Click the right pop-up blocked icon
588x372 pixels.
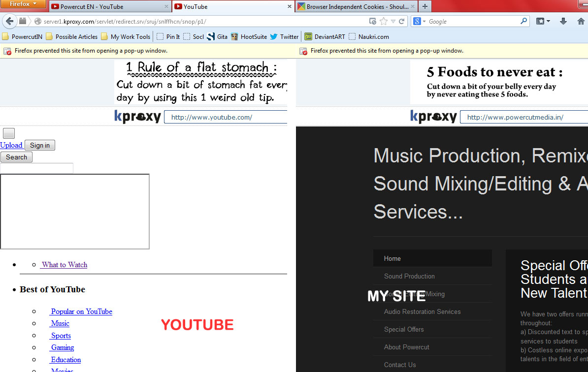303,51
